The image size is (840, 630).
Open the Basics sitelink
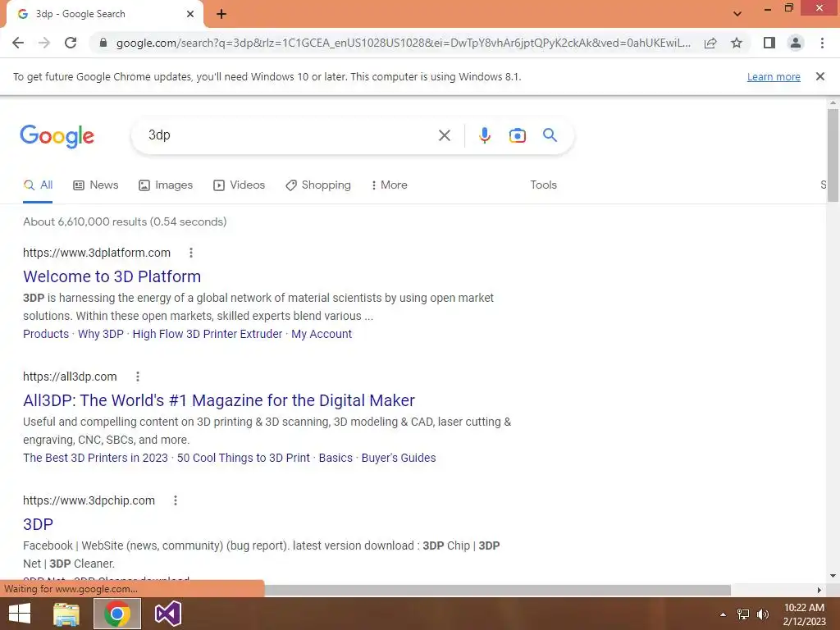pos(336,458)
